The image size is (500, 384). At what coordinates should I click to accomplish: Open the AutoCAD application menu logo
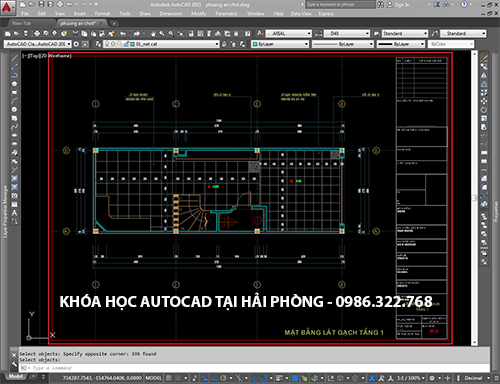pyautogui.click(x=7, y=7)
